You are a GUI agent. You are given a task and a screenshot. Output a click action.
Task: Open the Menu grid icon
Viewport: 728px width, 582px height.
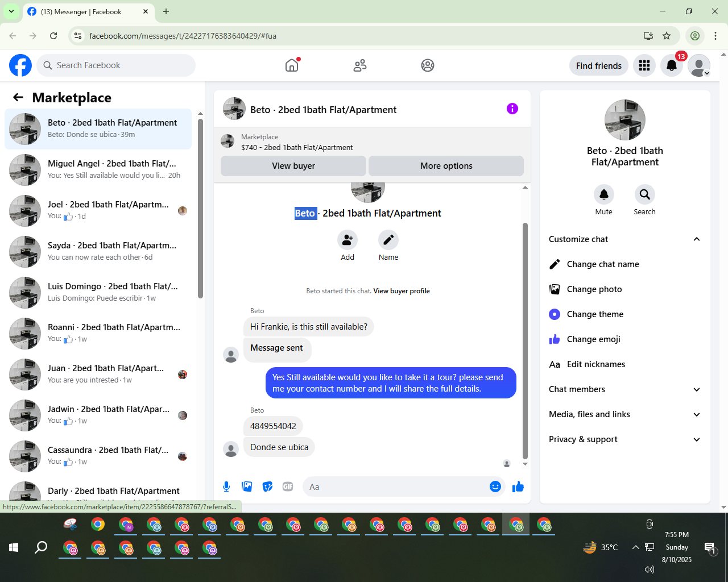click(x=644, y=65)
